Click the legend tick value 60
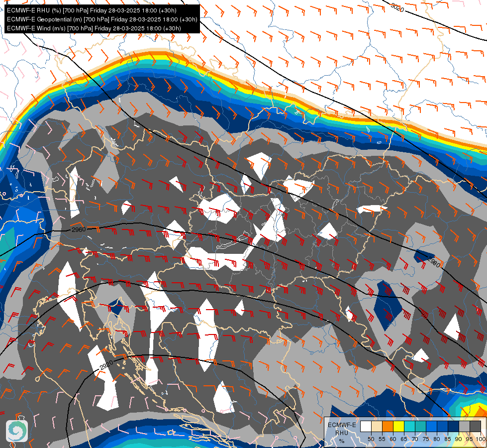The image size is (487, 448). click(393, 439)
